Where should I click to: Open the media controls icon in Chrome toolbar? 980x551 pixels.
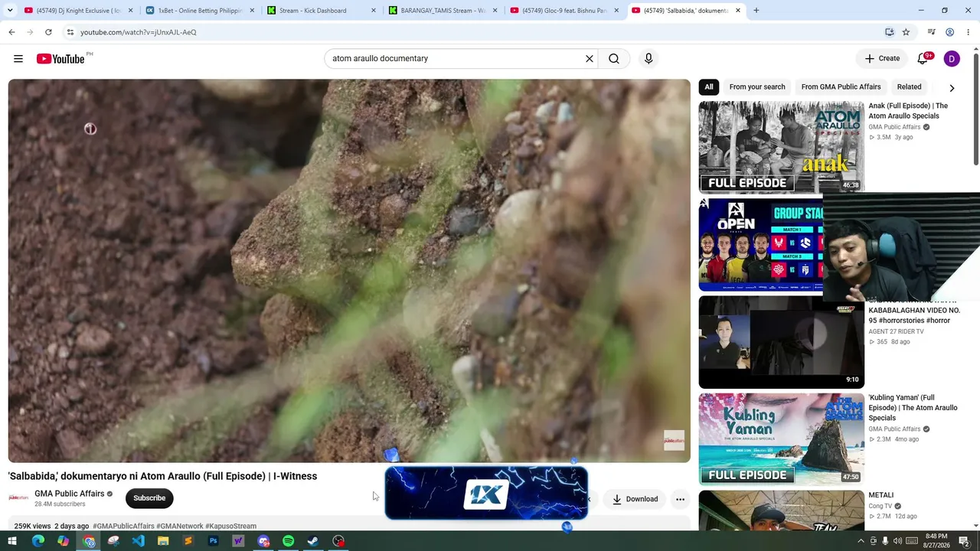coord(931,32)
